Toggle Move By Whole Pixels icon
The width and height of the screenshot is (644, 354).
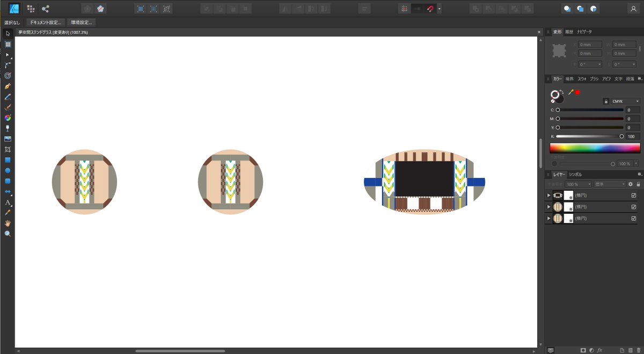pyautogui.click(x=417, y=9)
